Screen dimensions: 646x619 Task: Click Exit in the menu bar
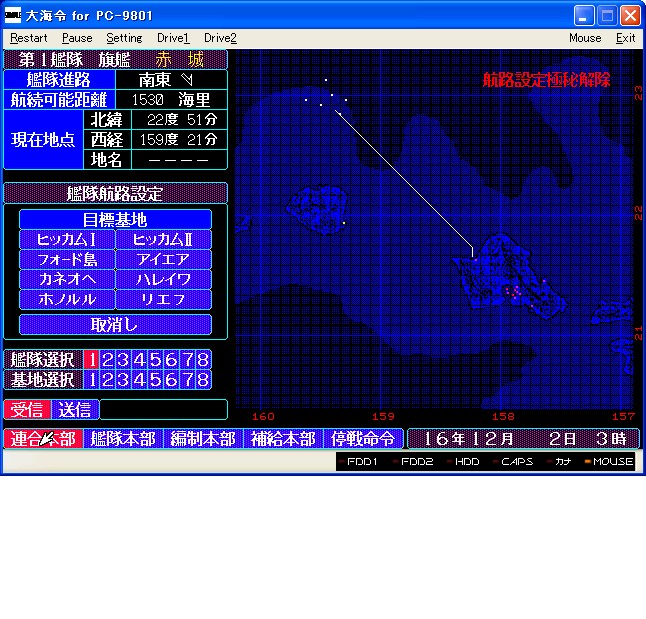tap(625, 38)
